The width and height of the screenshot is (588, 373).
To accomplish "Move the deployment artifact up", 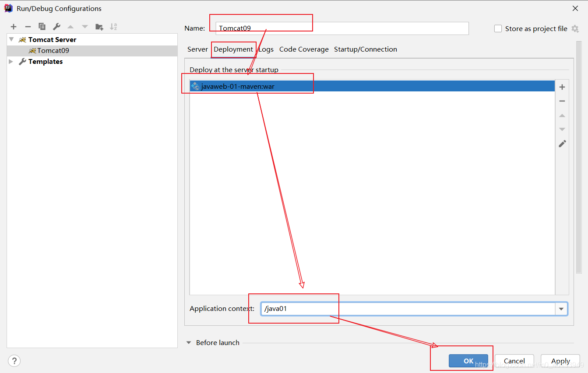I will tap(562, 115).
